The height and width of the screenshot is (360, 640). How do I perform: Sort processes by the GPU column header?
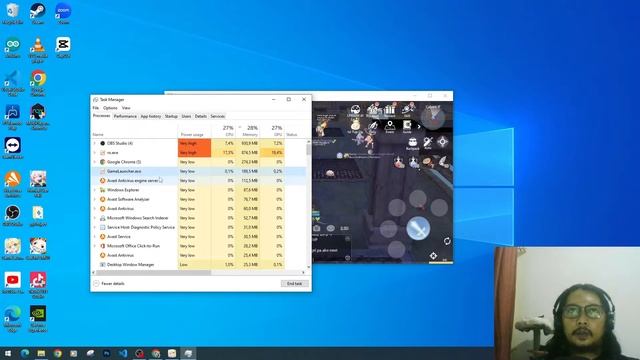272,131
